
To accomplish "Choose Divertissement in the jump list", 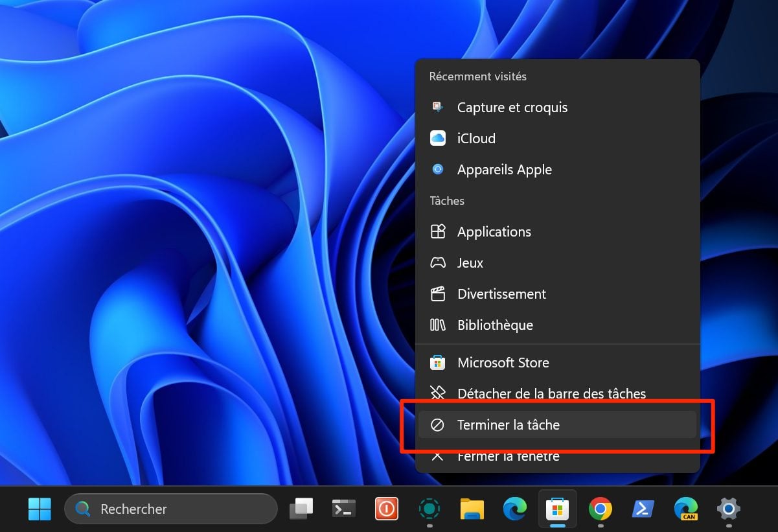I will pyautogui.click(x=557, y=294).
